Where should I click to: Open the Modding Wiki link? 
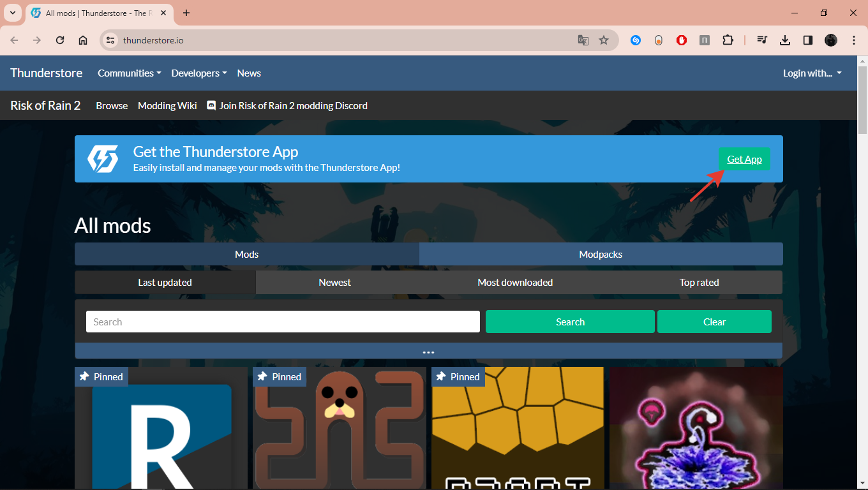167,105
